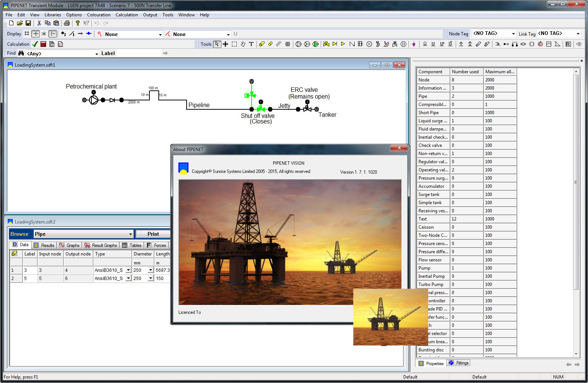This screenshot has height=383, width=588.
Task: Click into the Label search field
Action: coord(138,53)
